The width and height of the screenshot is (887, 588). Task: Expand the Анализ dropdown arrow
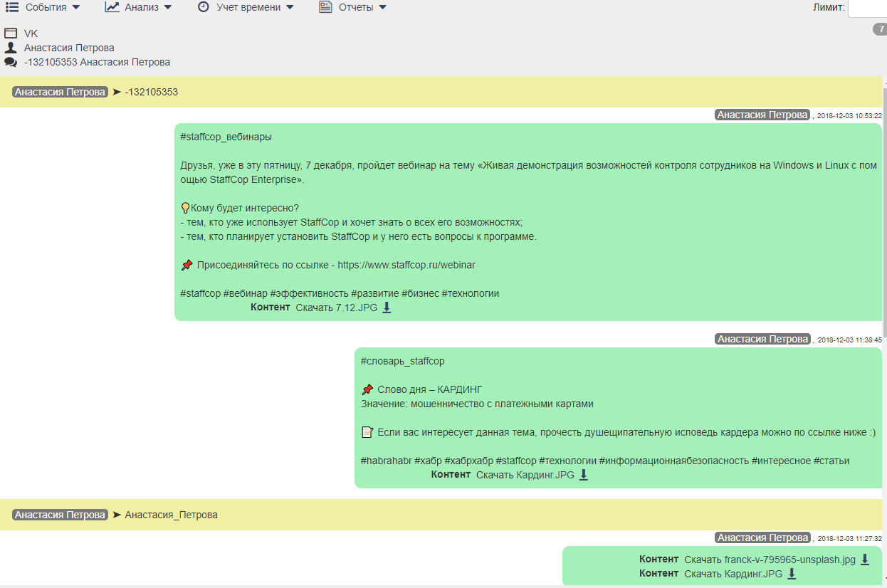pos(168,8)
